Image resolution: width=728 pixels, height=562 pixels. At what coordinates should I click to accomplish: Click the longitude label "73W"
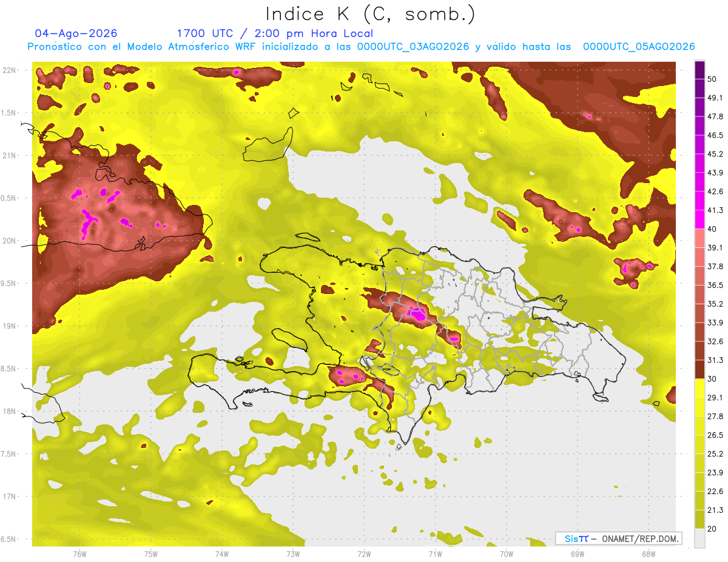293,554
